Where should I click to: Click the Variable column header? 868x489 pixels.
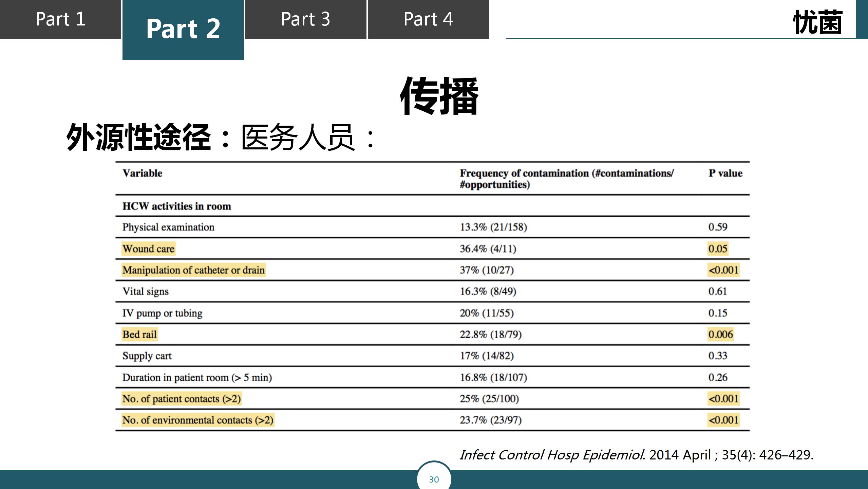[x=143, y=173]
